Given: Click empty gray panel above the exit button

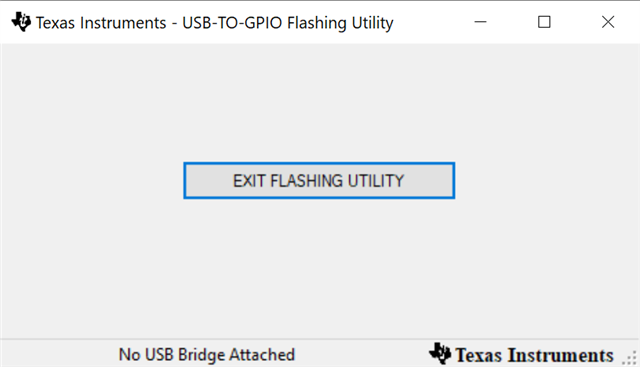Looking at the screenshot, I should tap(319, 102).
